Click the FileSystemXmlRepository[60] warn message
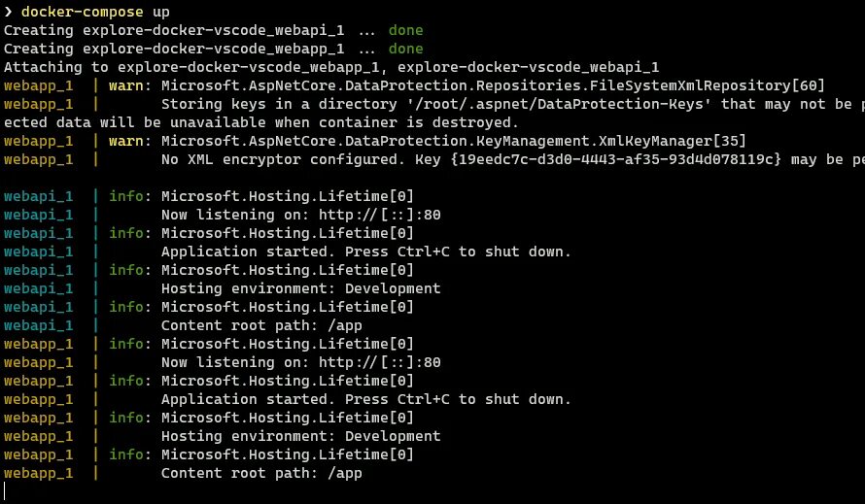Screen dimensions: 865x504 [493, 85]
